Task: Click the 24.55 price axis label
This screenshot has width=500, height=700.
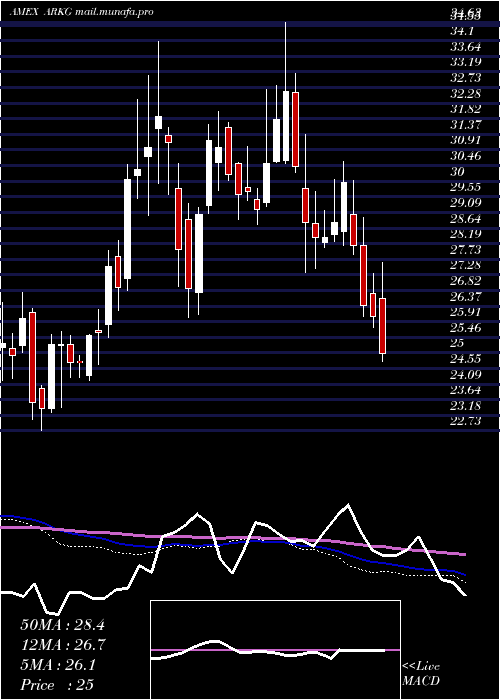Action: coord(466,358)
